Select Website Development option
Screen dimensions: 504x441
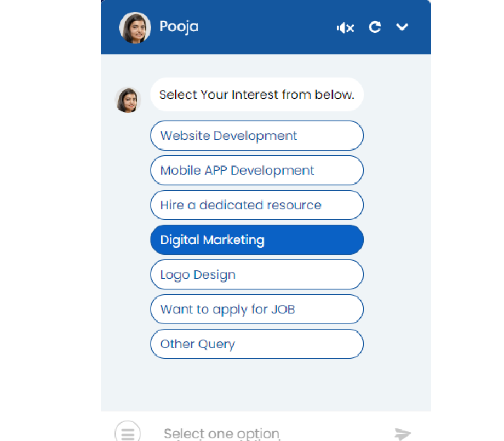pyautogui.click(x=257, y=135)
